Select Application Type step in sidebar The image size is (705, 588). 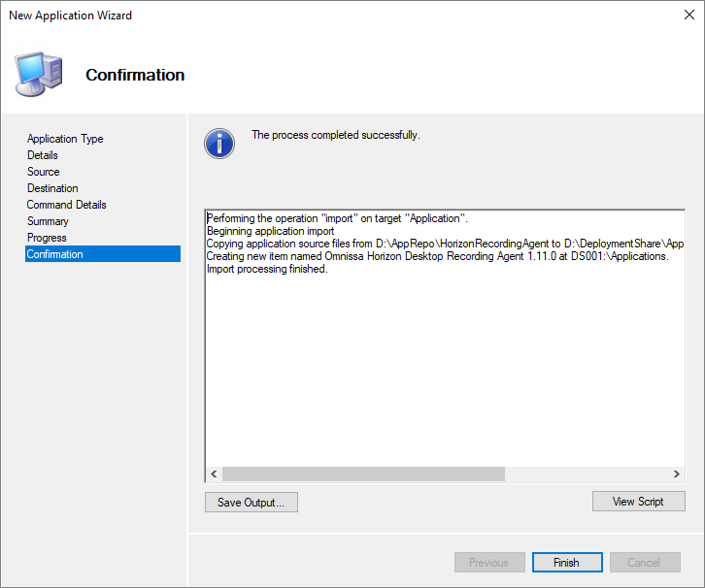click(x=65, y=139)
